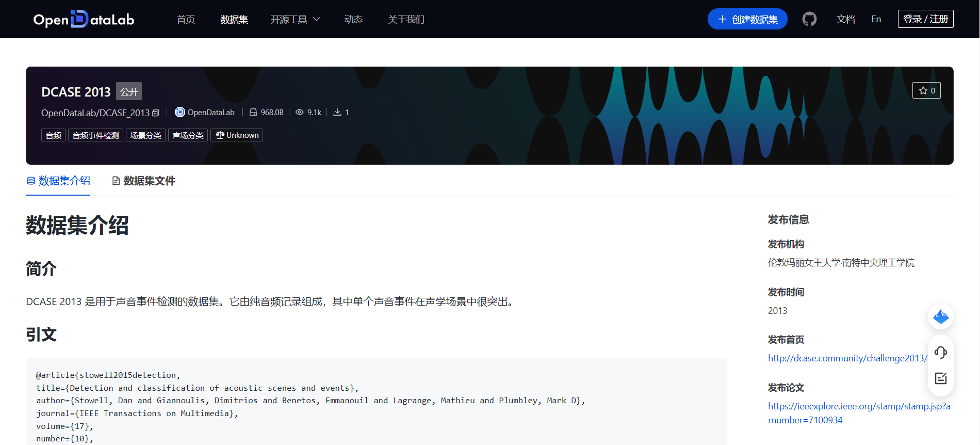Image resolution: width=980 pixels, height=445 pixels.
Task: Open the 文档 link
Action: click(x=845, y=19)
